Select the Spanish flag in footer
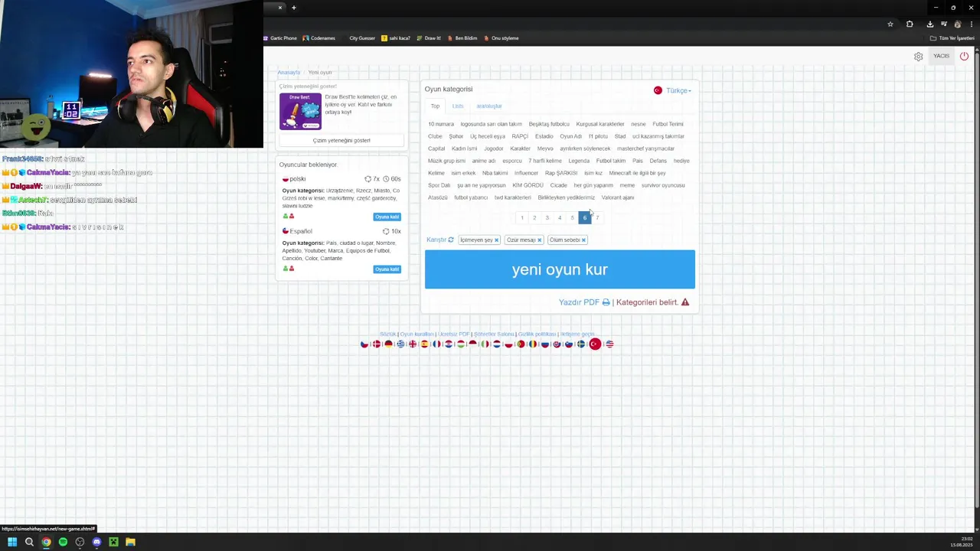 [425, 344]
